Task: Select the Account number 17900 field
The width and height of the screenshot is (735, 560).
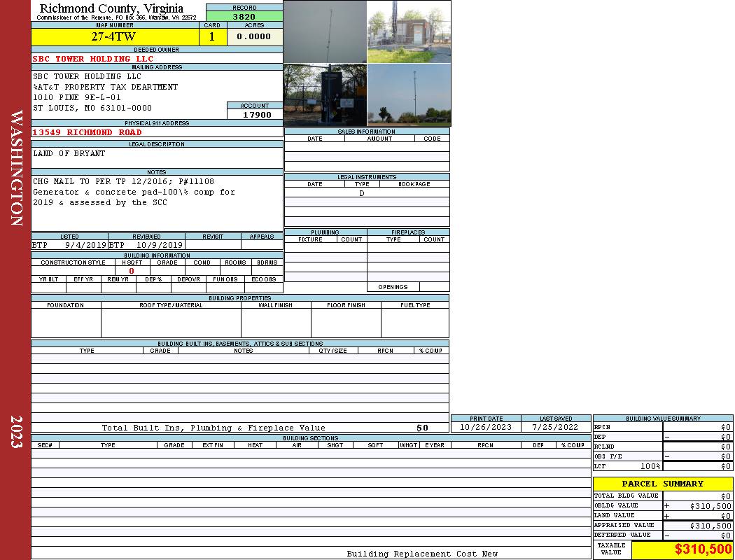Action: (x=255, y=114)
